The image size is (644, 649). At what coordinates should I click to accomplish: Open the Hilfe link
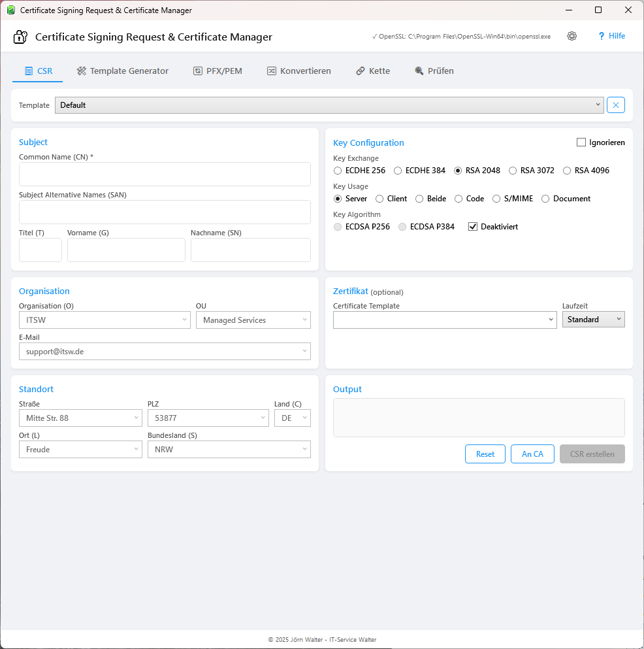(x=615, y=36)
